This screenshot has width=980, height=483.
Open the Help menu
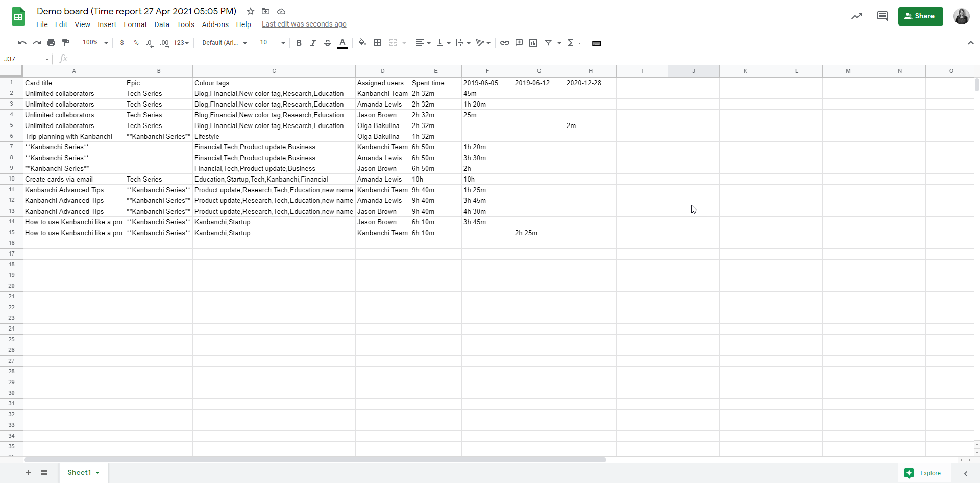[x=243, y=24]
